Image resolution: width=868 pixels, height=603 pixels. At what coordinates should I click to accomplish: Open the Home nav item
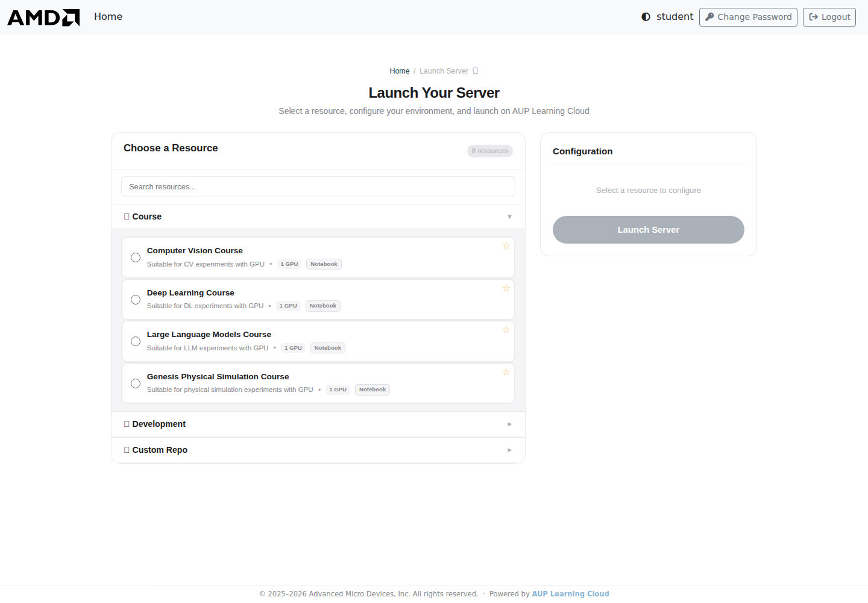(108, 17)
